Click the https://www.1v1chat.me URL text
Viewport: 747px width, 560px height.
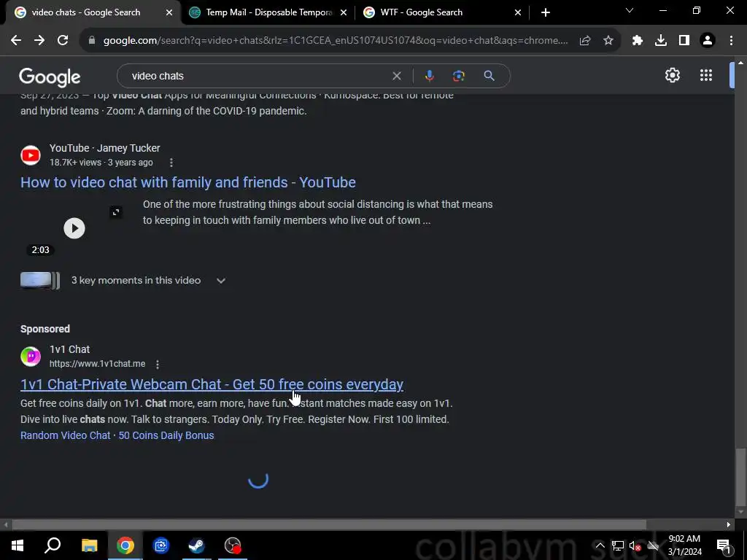97,364
